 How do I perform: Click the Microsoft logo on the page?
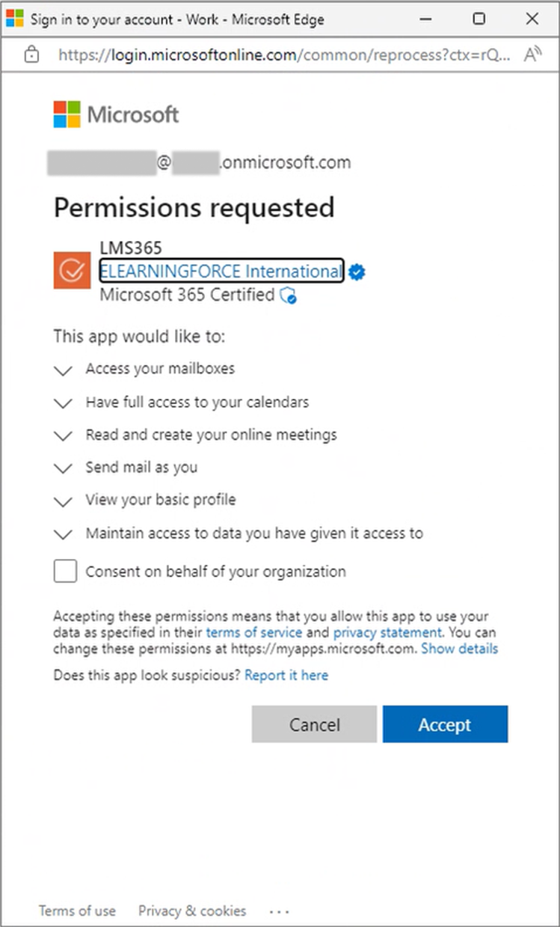point(116,114)
